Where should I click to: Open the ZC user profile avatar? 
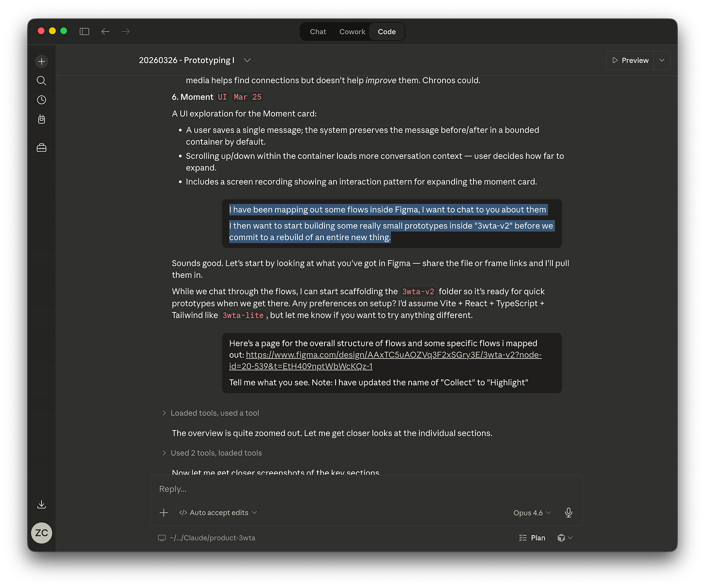tap(42, 533)
